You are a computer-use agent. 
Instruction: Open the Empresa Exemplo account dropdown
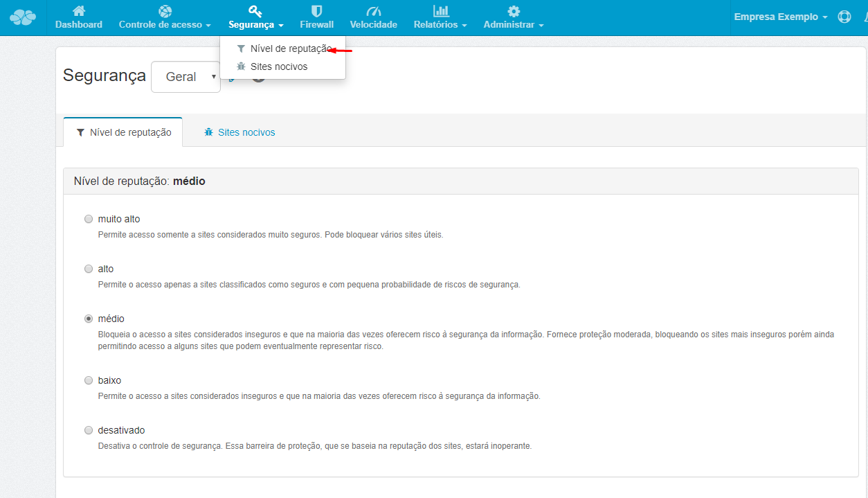click(x=781, y=17)
